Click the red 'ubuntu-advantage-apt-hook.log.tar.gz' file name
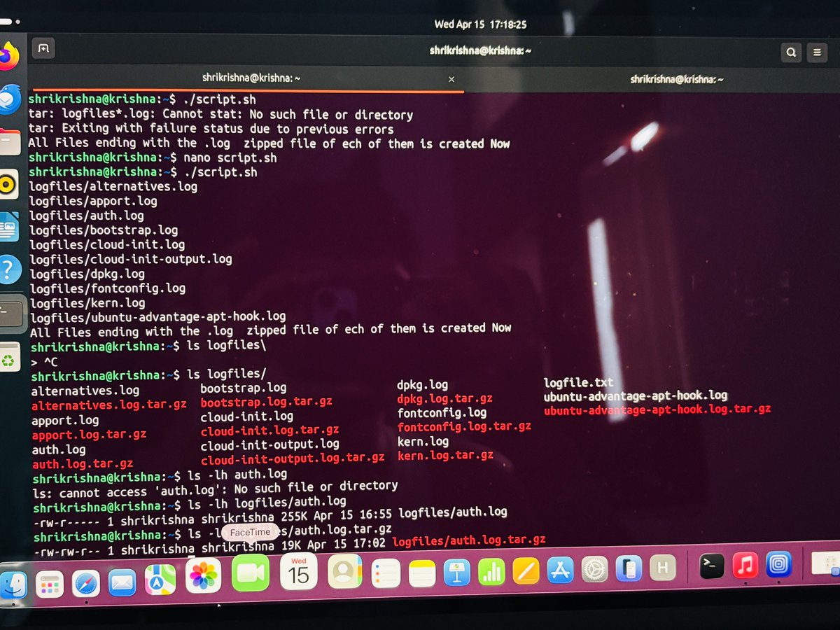Screen dimensions: 840x630 pyautogui.click(x=657, y=410)
